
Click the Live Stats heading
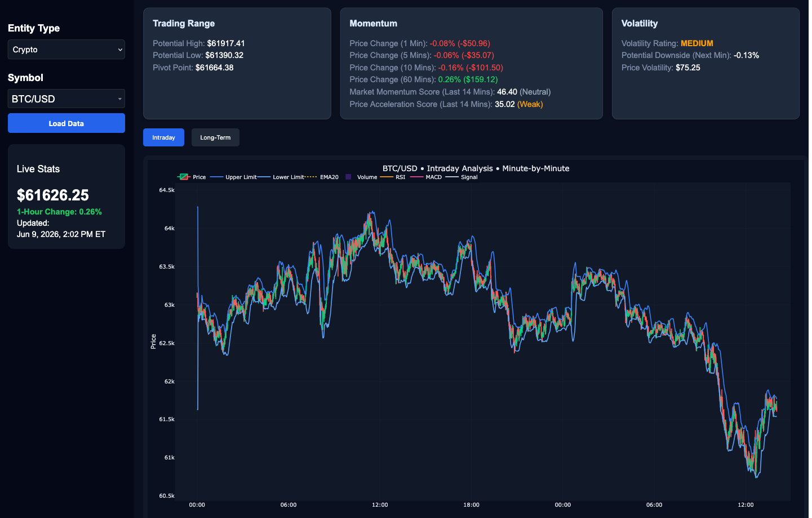(x=38, y=169)
